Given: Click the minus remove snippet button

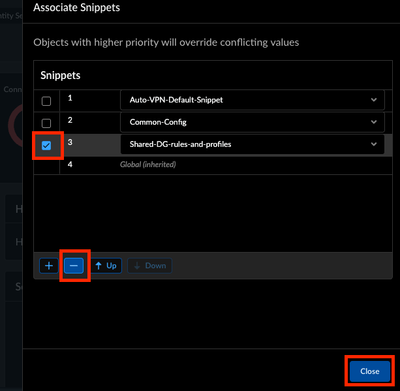Looking at the screenshot, I should click(x=74, y=266).
